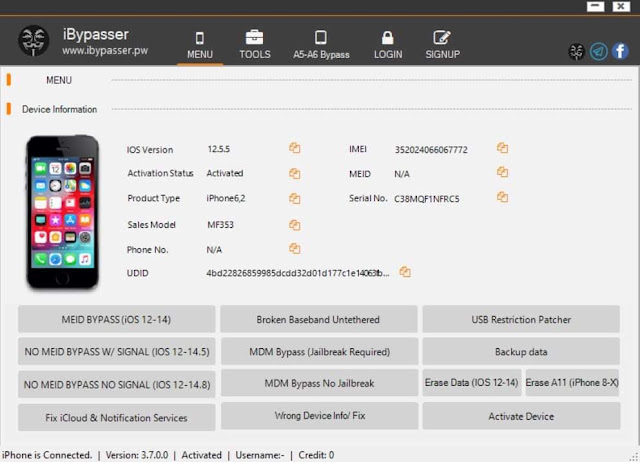Copy the Sales Model value
640x462 pixels.
[x=295, y=225]
